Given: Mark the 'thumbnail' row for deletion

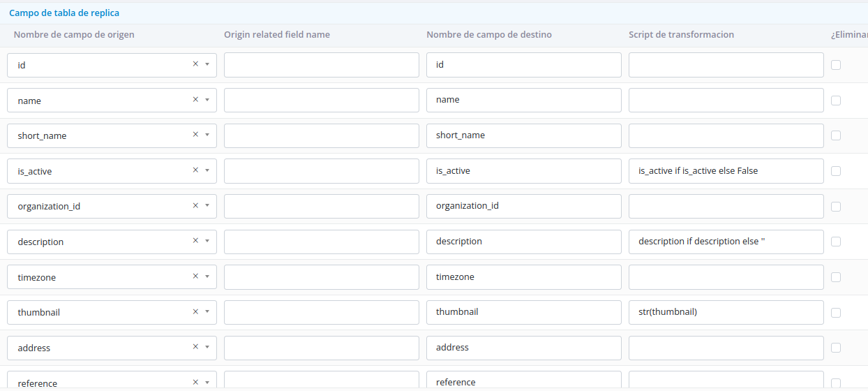Looking at the screenshot, I should point(836,313).
